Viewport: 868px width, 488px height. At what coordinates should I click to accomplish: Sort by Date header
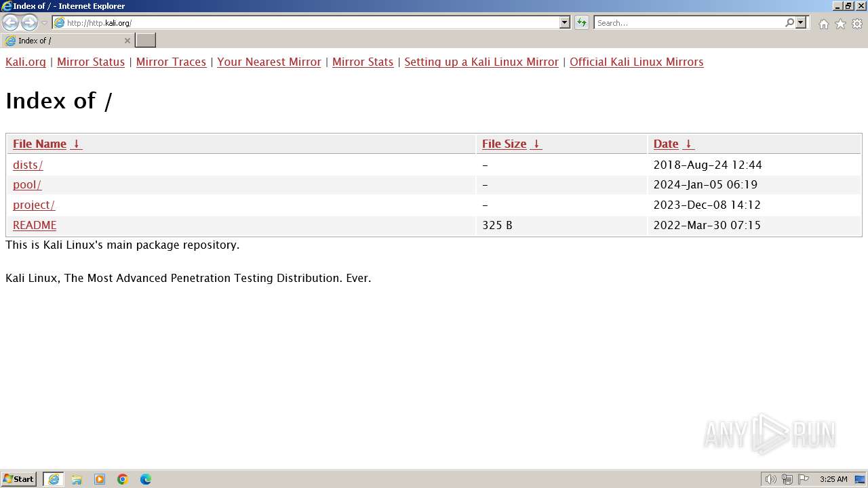click(x=666, y=144)
